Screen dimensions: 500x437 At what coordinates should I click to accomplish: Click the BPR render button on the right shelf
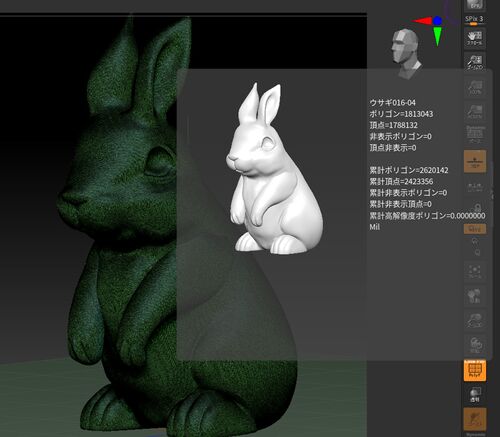[x=475, y=5]
